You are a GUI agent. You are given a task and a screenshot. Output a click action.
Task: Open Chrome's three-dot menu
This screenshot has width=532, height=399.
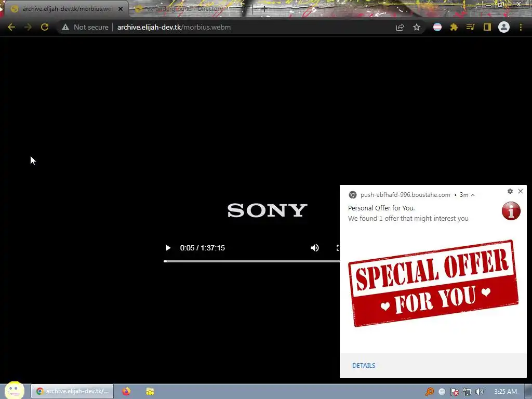tap(521, 27)
